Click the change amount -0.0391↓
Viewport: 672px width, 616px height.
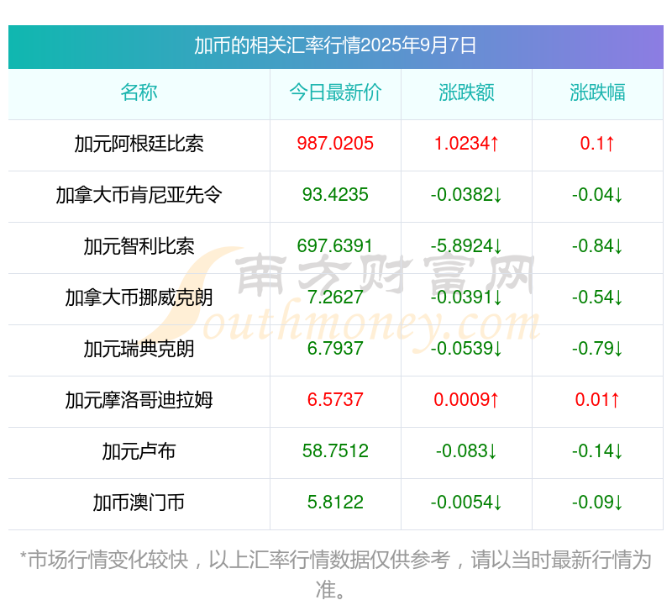pyautogui.click(x=466, y=297)
